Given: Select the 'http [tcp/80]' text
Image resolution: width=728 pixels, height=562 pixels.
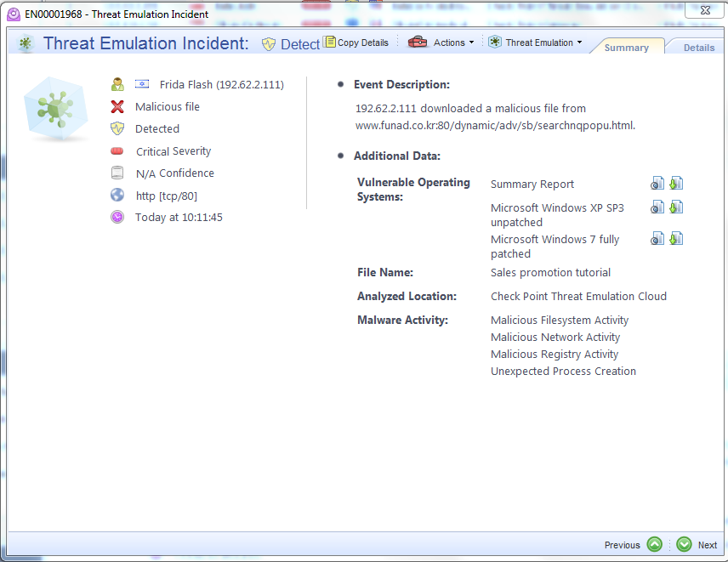Looking at the screenshot, I should (166, 196).
